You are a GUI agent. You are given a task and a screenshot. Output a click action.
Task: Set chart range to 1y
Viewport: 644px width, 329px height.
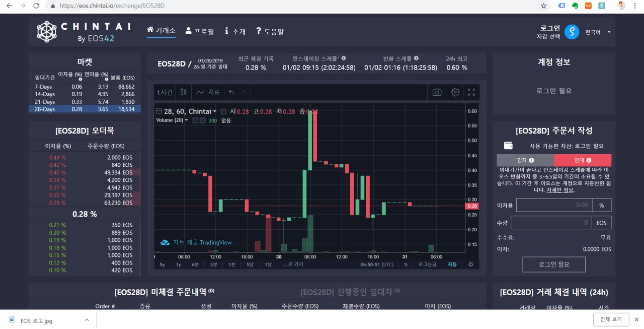pyautogui.click(x=178, y=265)
